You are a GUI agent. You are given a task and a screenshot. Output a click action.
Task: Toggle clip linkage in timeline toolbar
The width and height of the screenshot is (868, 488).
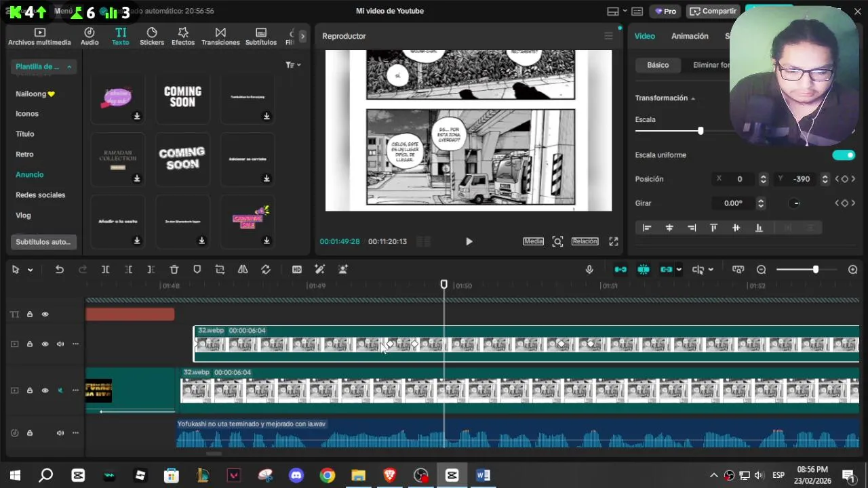tap(666, 270)
